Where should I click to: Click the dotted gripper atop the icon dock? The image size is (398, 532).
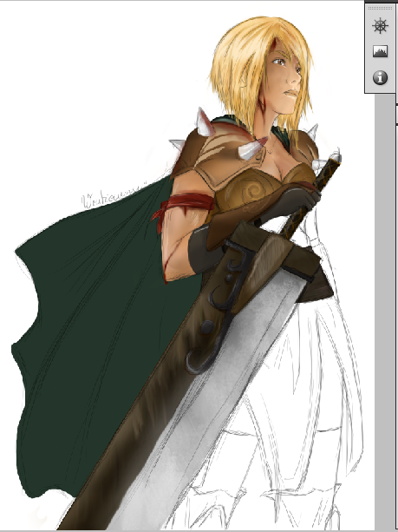(380, 8)
